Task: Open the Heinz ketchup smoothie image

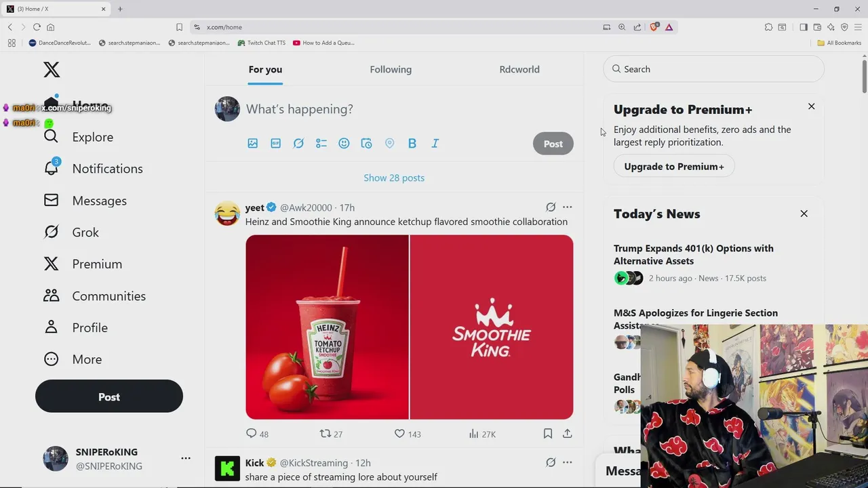Action: 327,327
